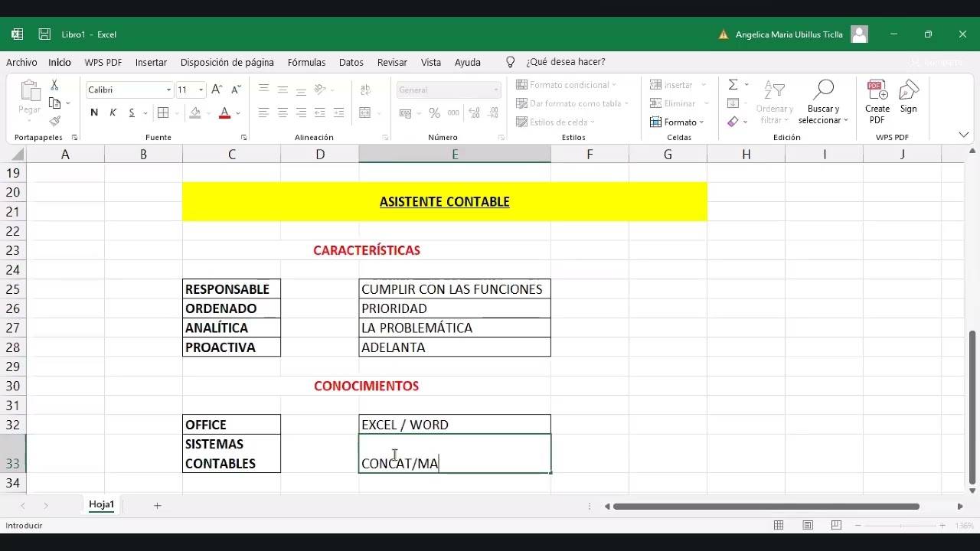980x551 pixels.
Task: Increase decimal places icon
Action: pos(472,112)
